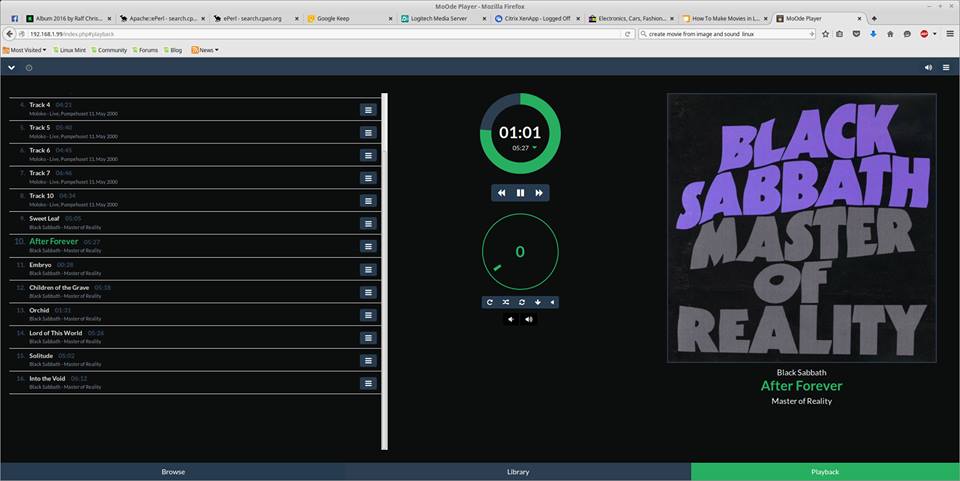The width and height of the screenshot is (960, 481).
Task: Click the browser back button
Action: pos(10,34)
